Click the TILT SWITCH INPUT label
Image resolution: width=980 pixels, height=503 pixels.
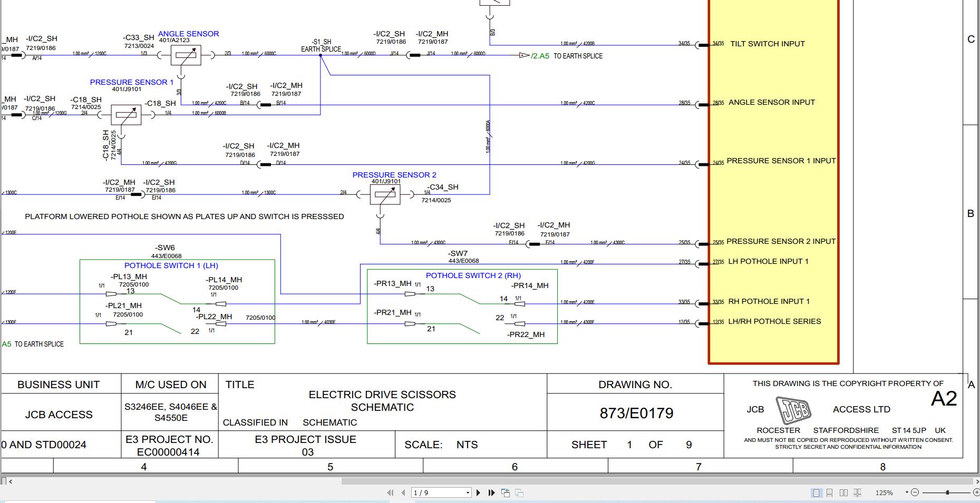(x=768, y=44)
